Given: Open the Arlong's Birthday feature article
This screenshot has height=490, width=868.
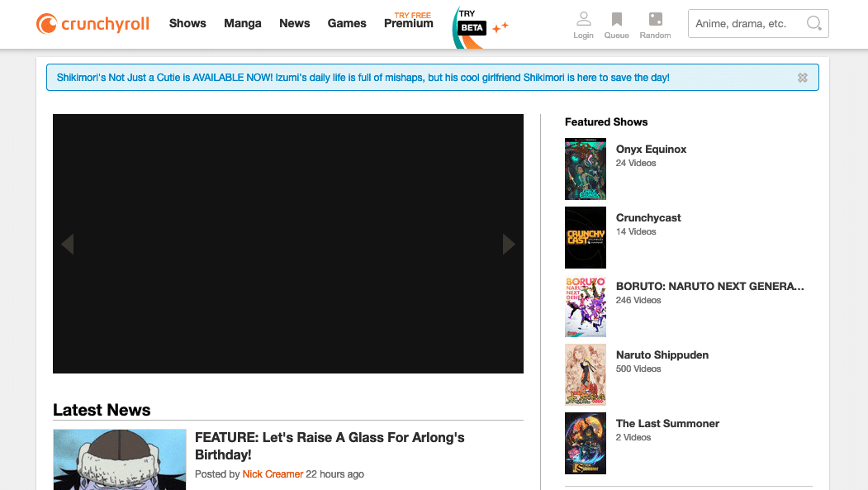Looking at the screenshot, I should coord(330,445).
